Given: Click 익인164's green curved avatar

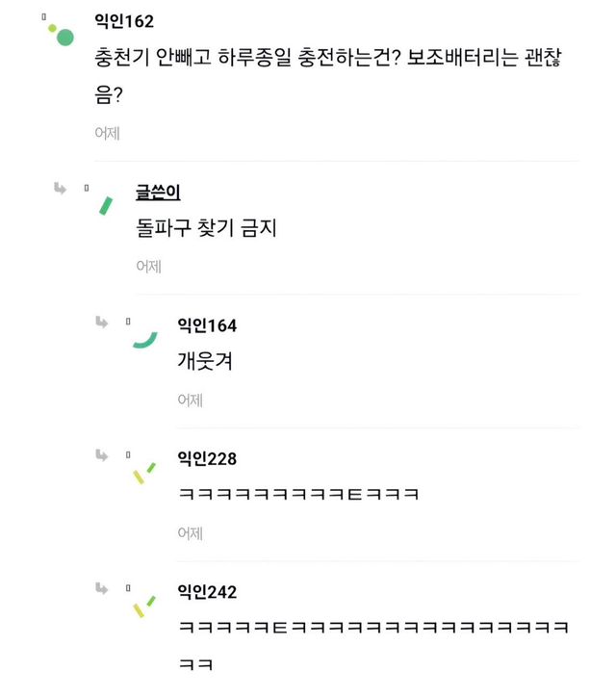Looking at the screenshot, I should 145,339.
